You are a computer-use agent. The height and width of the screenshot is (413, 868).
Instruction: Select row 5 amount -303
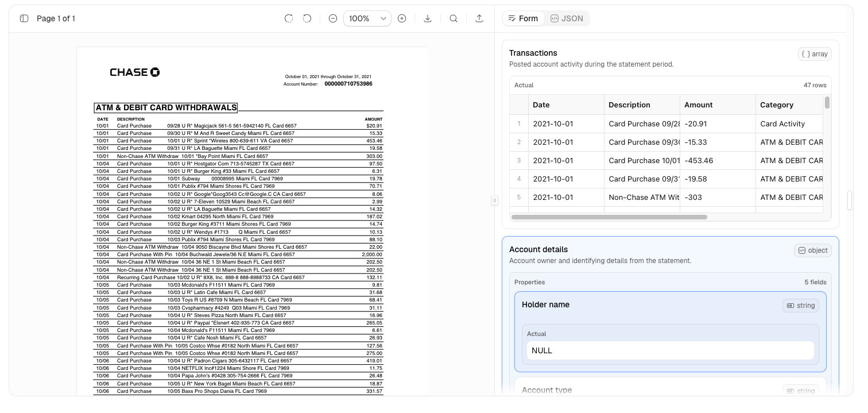(x=718, y=197)
